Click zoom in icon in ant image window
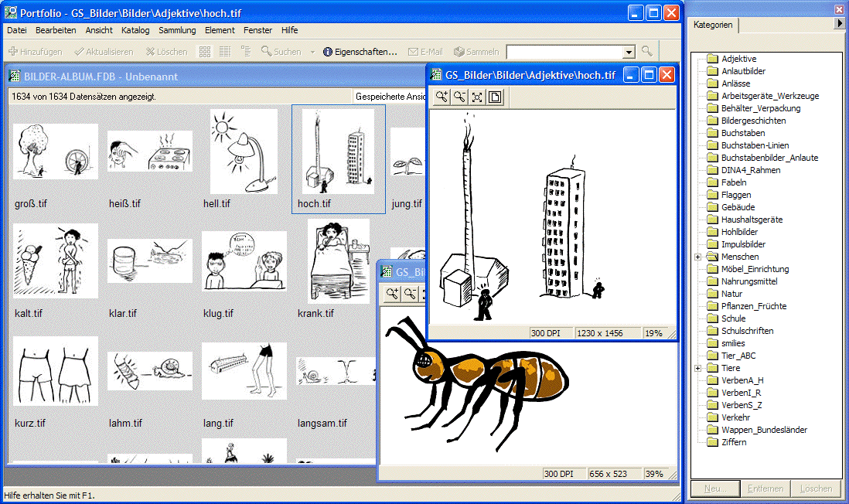The height and width of the screenshot is (504, 849). 392,294
